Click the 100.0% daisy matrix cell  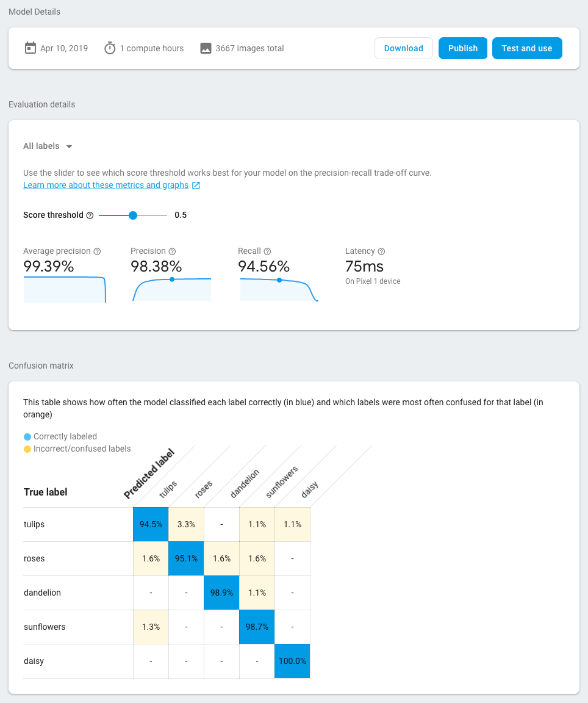[292, 661]
